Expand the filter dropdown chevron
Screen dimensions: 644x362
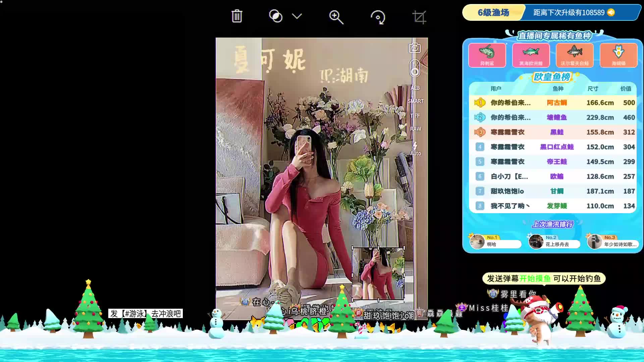(x=297, y=16)
